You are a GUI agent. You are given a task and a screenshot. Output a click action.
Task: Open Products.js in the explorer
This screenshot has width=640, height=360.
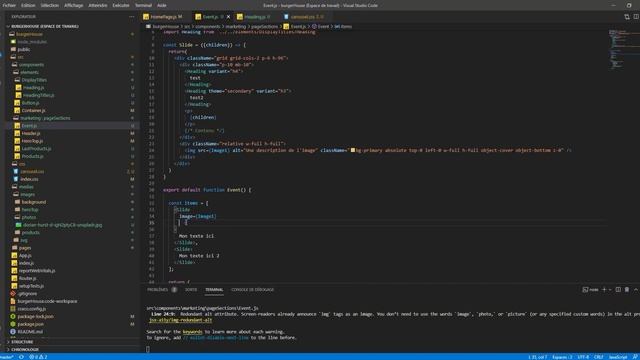tap(32, 156)
